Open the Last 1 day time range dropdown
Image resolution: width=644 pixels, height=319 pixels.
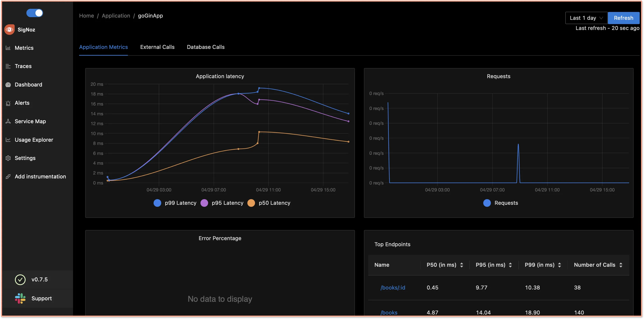coord(586,18)
